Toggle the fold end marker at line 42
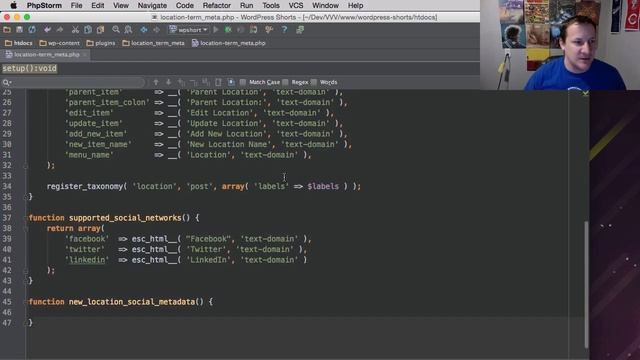The width and height of the screenshot is (640, 360). (x=26, y=270)
